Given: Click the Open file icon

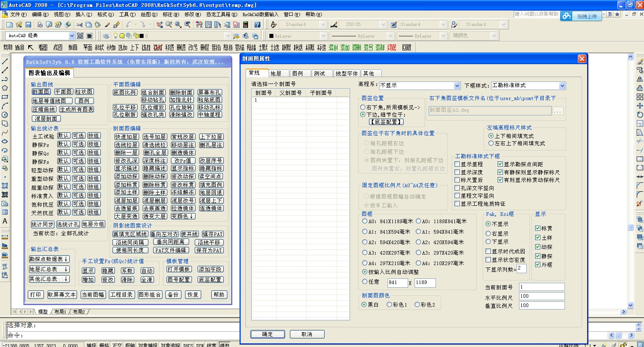Looking at the screenshot, I should [x=19, y=25].
